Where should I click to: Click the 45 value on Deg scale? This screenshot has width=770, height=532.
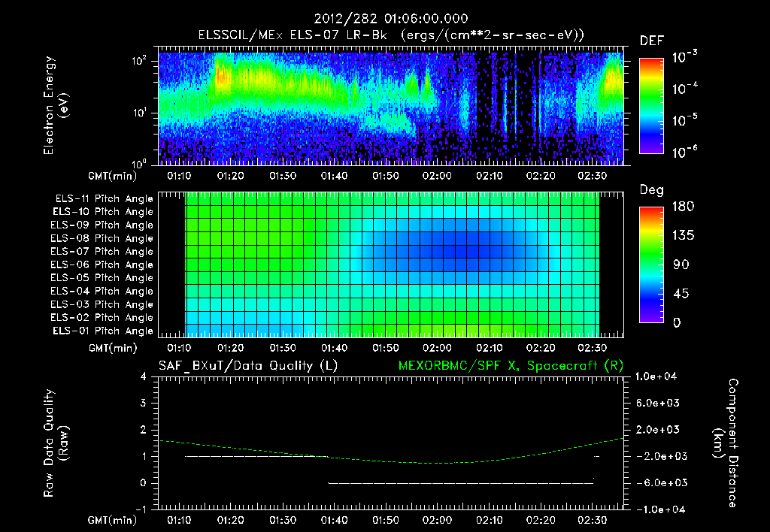[681, 294]
